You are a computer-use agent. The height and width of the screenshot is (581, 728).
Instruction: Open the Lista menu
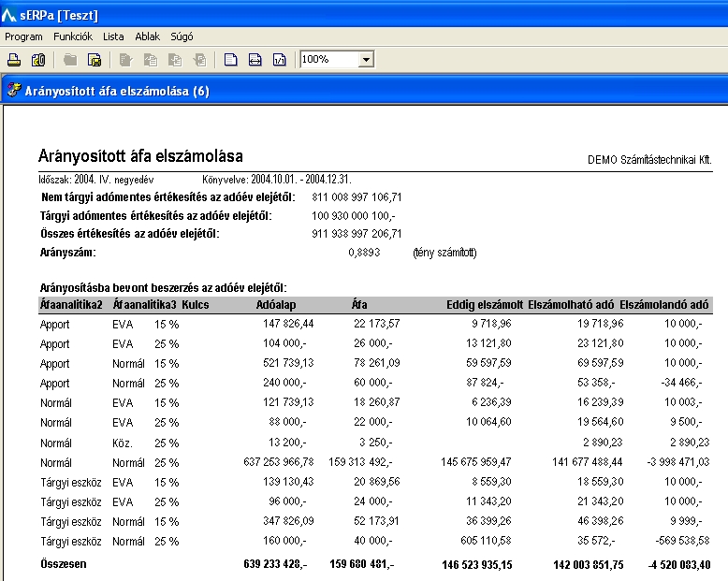pyautogui.click(x=113, y=36)
